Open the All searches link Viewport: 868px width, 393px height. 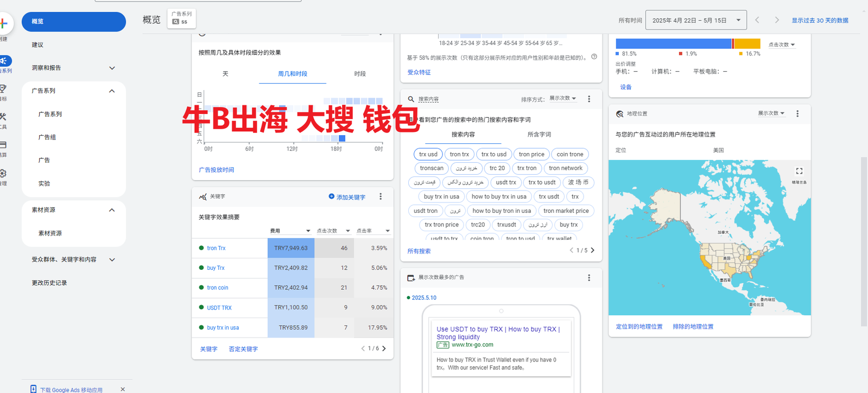coord(419,251)
